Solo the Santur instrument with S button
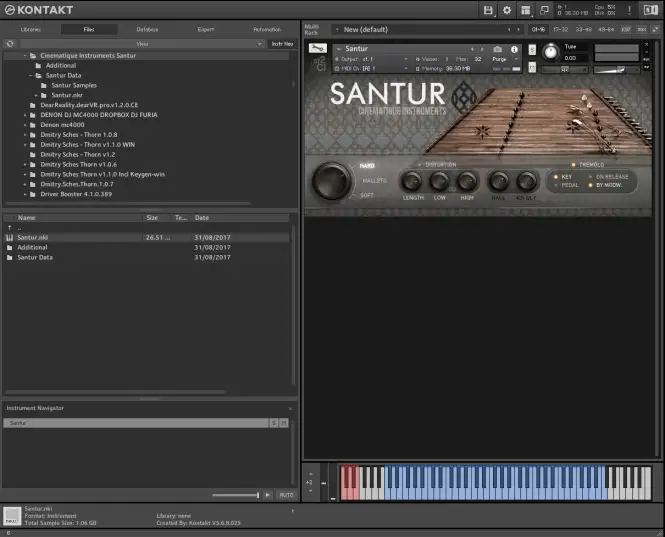The width and height of the screenshot is (665, 537). click(532, 50)
